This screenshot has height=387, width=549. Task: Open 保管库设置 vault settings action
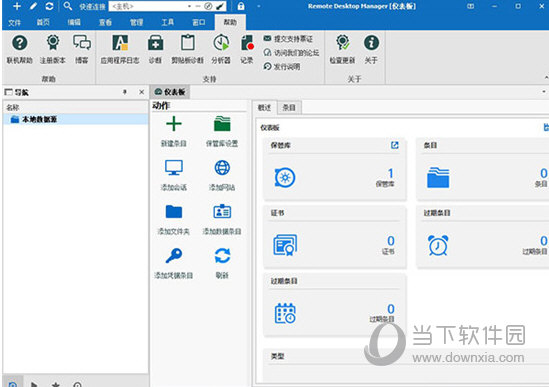(x=222, y=131)
